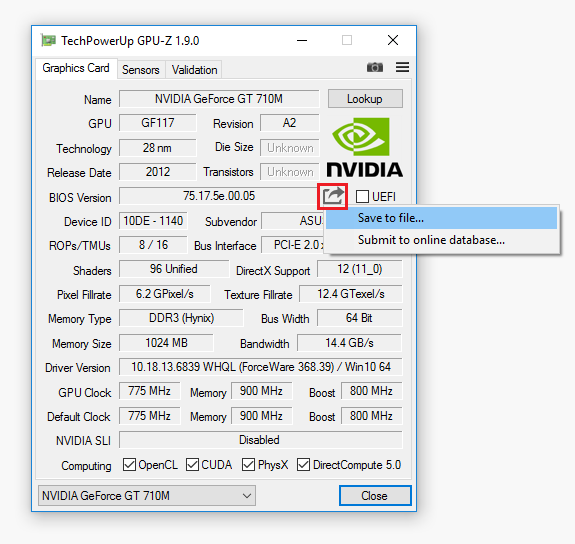Open the hamburger menu icon
This screenshot has height=544, width=575.
tap(402, 67)
